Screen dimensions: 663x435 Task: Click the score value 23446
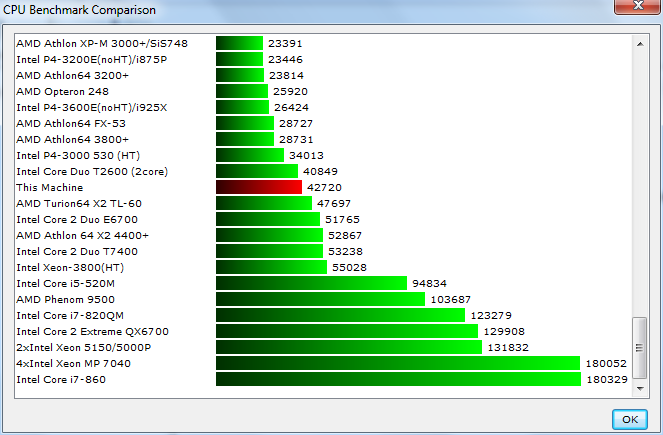click(285, 59)
